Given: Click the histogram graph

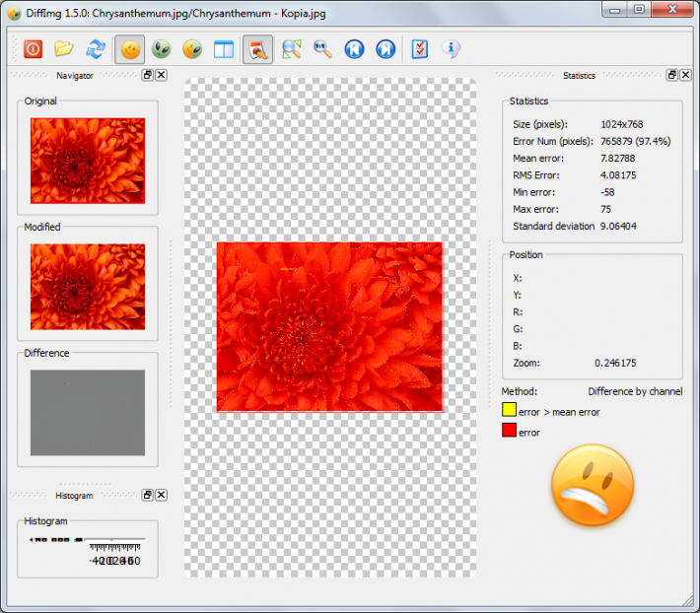Looking at the screenshot, I should (88, 552).
